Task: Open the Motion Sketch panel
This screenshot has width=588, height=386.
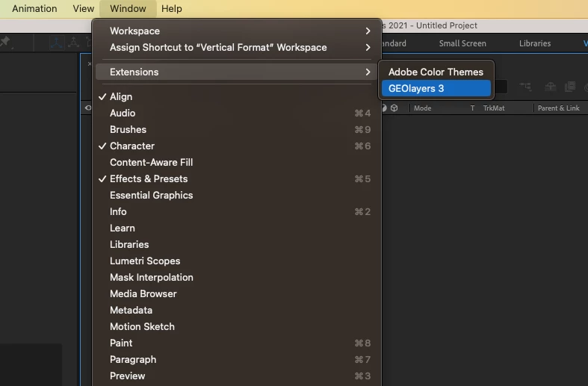Action: pyautogui.click(x=236, y=326)
